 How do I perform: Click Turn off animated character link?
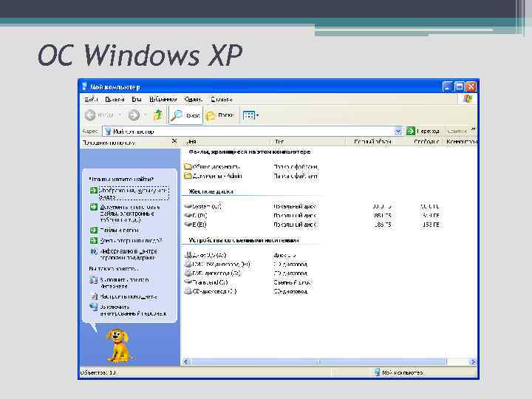coord(133,310)
